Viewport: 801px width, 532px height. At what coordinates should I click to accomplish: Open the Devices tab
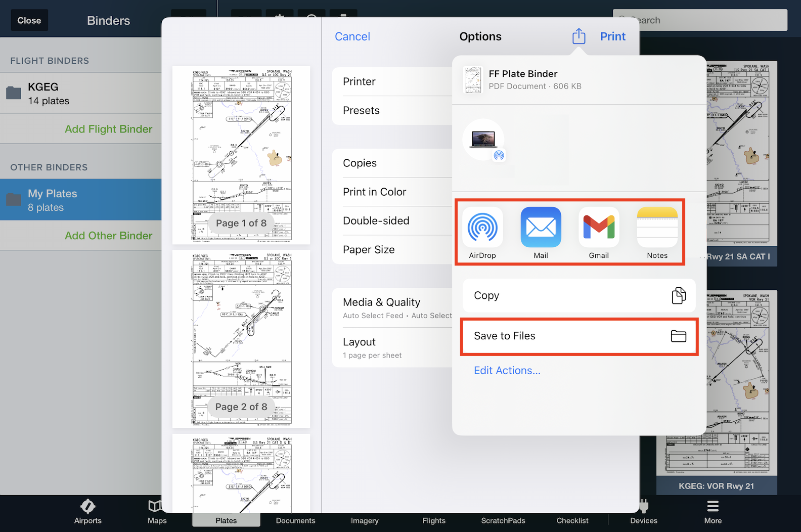click(x=644, y=512)
